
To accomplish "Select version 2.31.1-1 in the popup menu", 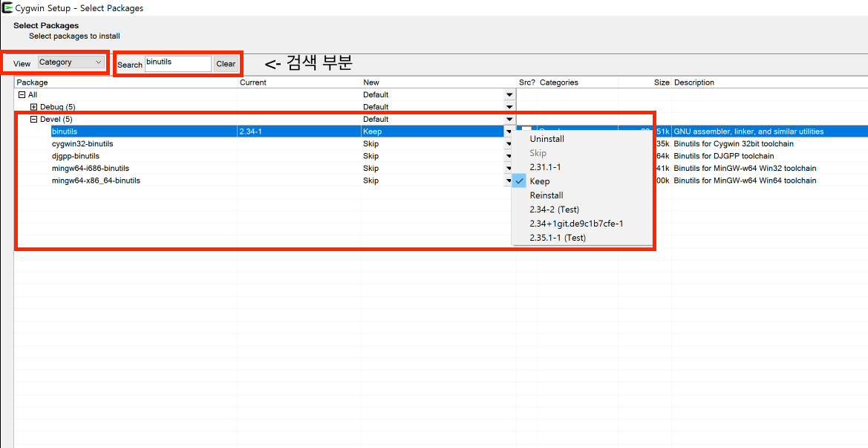I will [581, 166].
